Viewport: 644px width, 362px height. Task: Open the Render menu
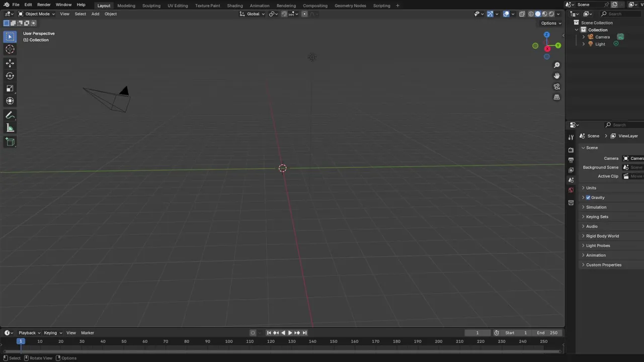coord(44,5)
